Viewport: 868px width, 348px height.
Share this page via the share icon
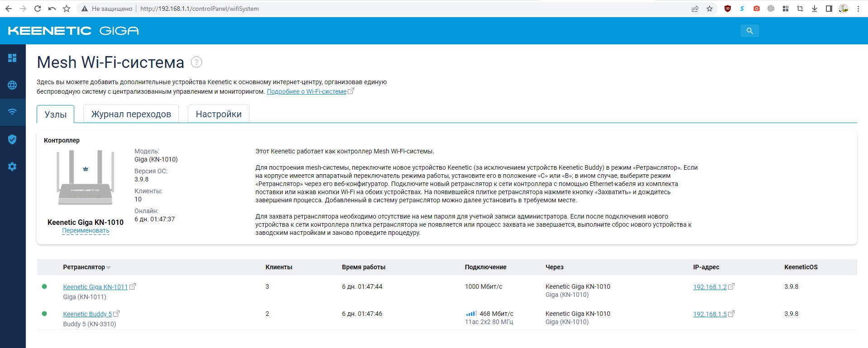click(695, 9)
